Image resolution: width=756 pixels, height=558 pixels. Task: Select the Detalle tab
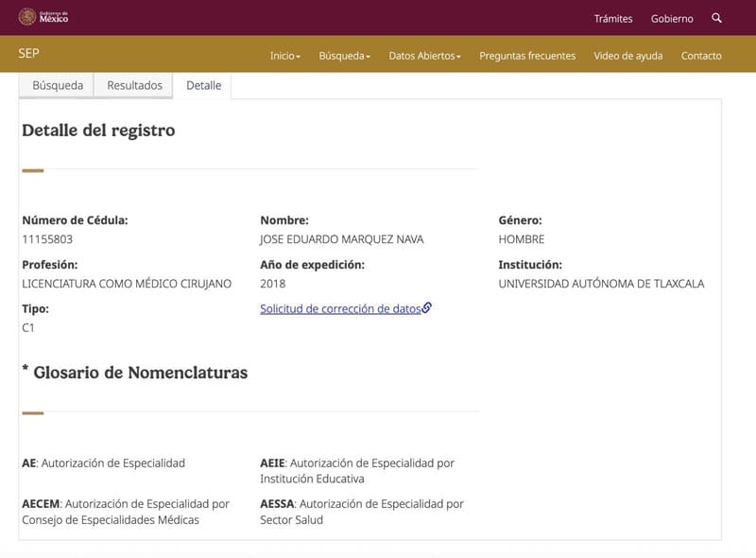click(x=203, y=85)
